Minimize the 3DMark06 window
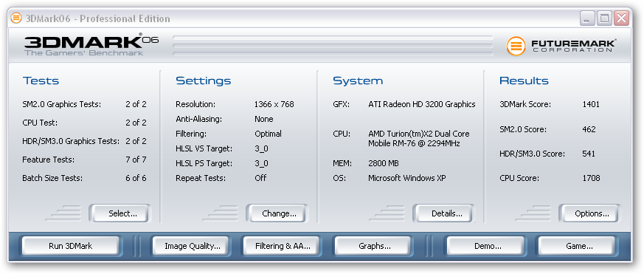Screen dimensions: 644x274 tap(587, 18)
